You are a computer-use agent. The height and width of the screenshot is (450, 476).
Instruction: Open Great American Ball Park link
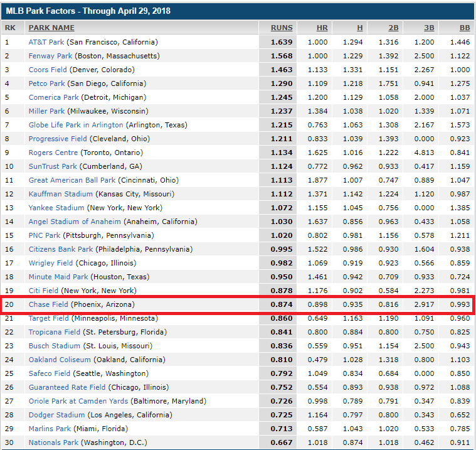click(72, 180)
